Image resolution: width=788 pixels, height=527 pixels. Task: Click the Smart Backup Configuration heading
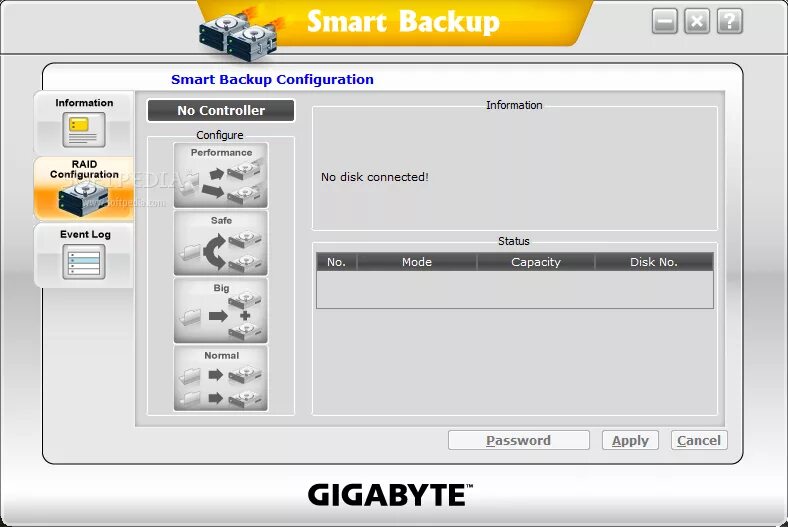(x=272, y=79)
